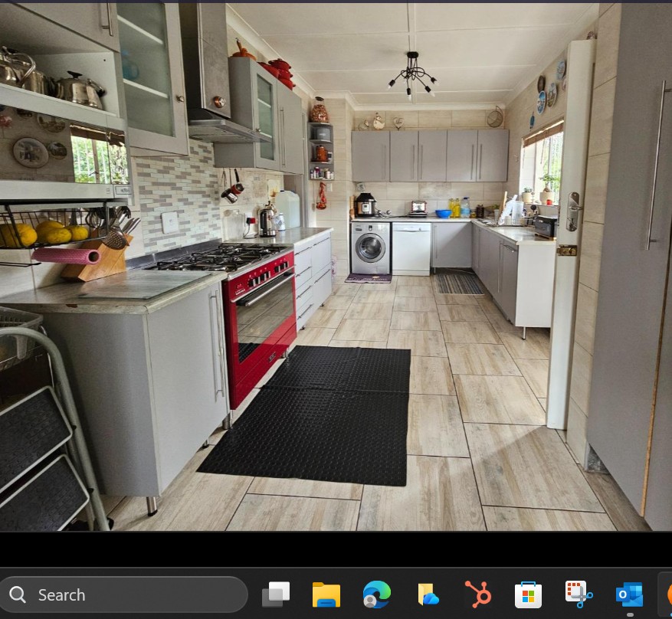Click the open white door in the photo
Viewport: 672px width, 619px height.
(569, 230)
